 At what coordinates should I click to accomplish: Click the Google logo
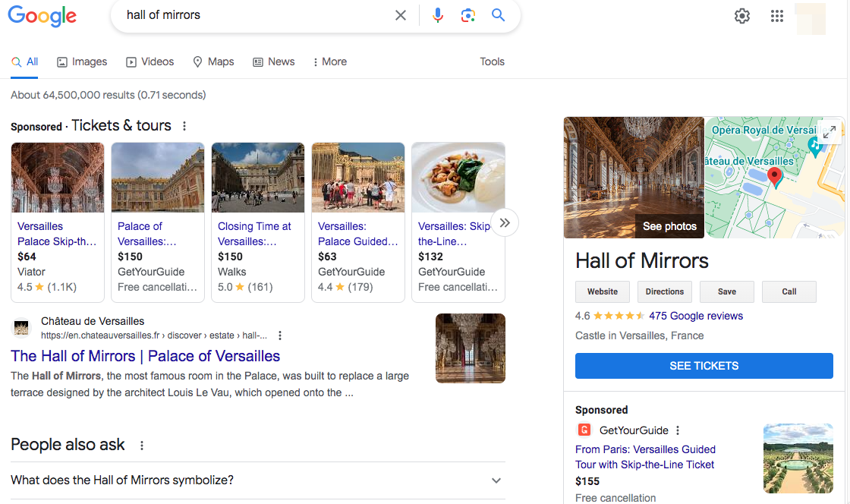(x=42, y=16)
